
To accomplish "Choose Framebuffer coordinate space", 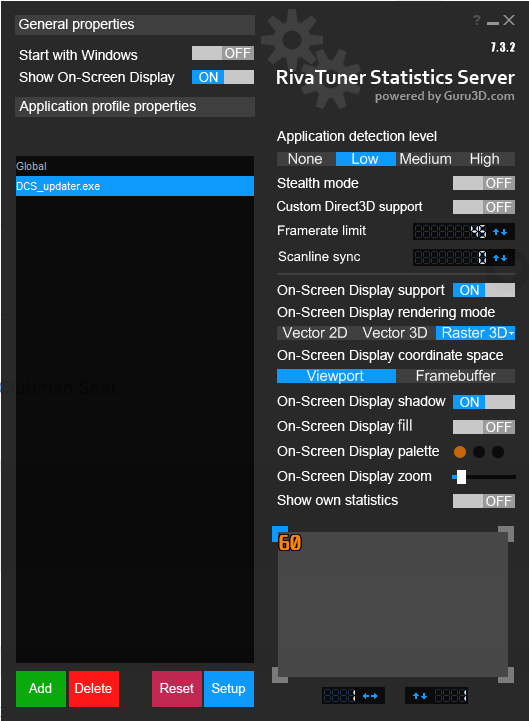I will [455, 376].
